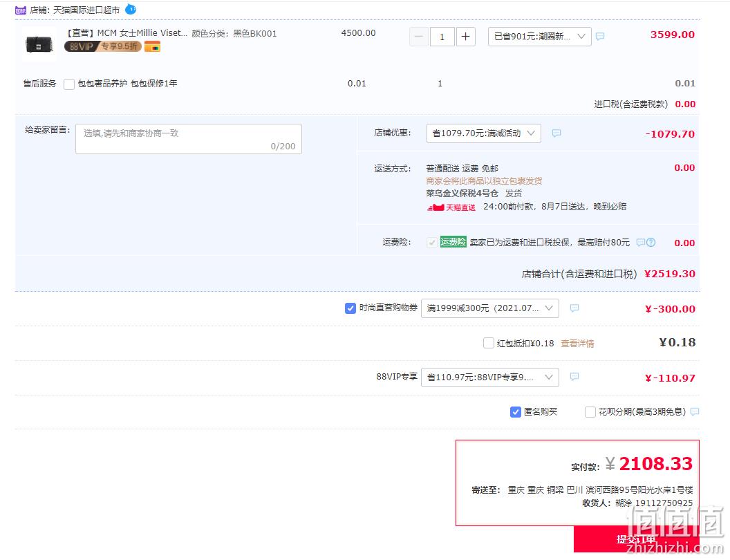Click the 提交订单 submit order button
The image size is (730, 560).
click(x=637, y=539)
